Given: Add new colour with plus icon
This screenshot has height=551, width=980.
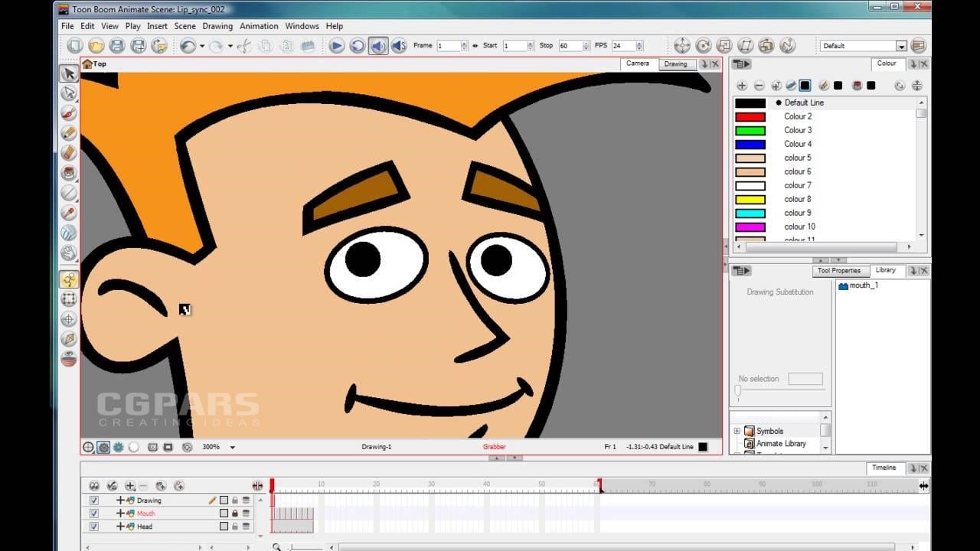Looking at the screenshot, I should (741, 86).
